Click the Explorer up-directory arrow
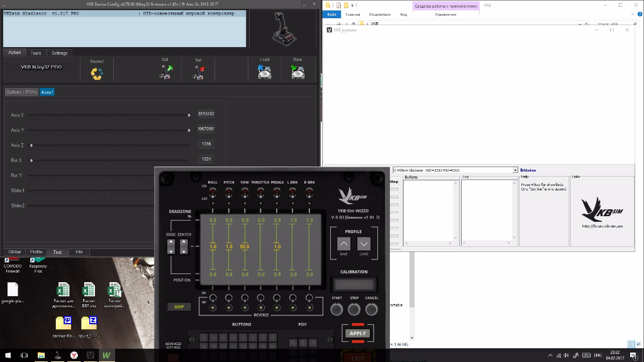644x362 pixels. 353,24
